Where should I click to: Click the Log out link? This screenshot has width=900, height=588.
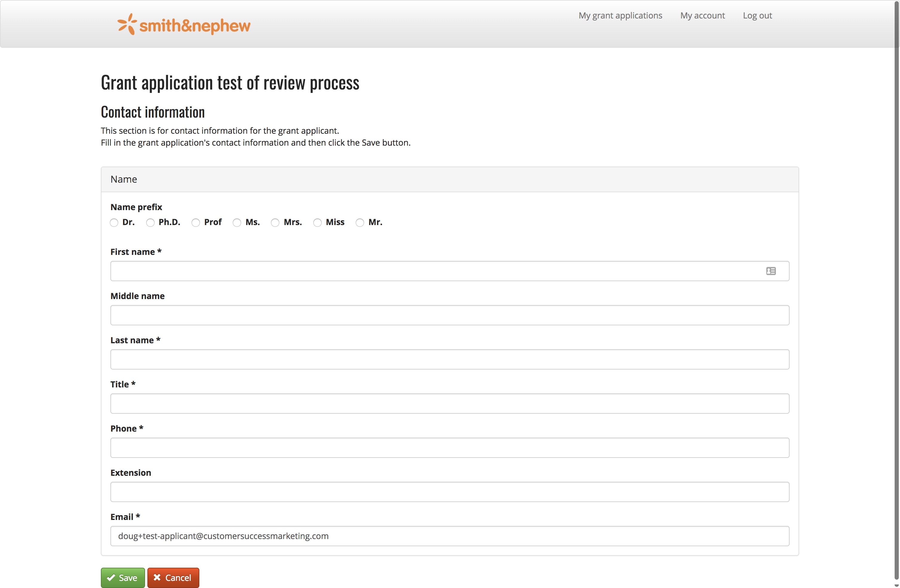click(x=757, y=16)
